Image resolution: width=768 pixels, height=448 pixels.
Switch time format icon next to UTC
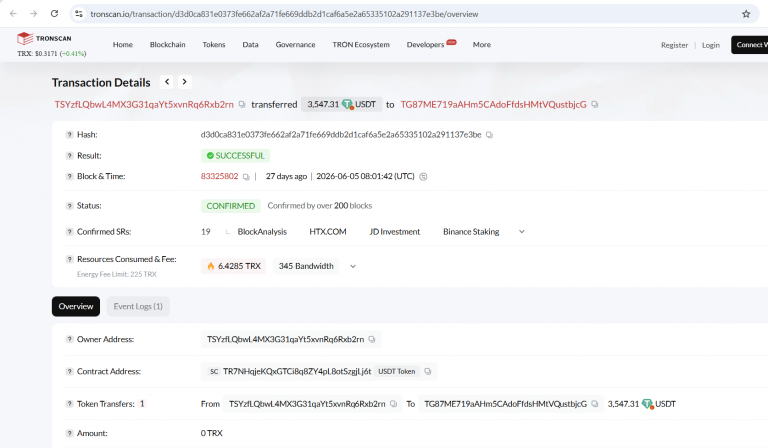click(x=423, y=177)
